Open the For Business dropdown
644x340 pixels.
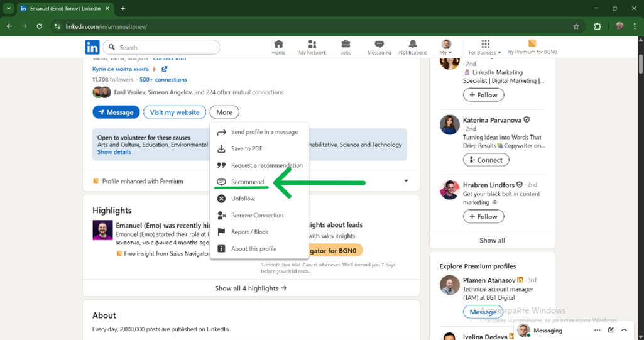485,48
